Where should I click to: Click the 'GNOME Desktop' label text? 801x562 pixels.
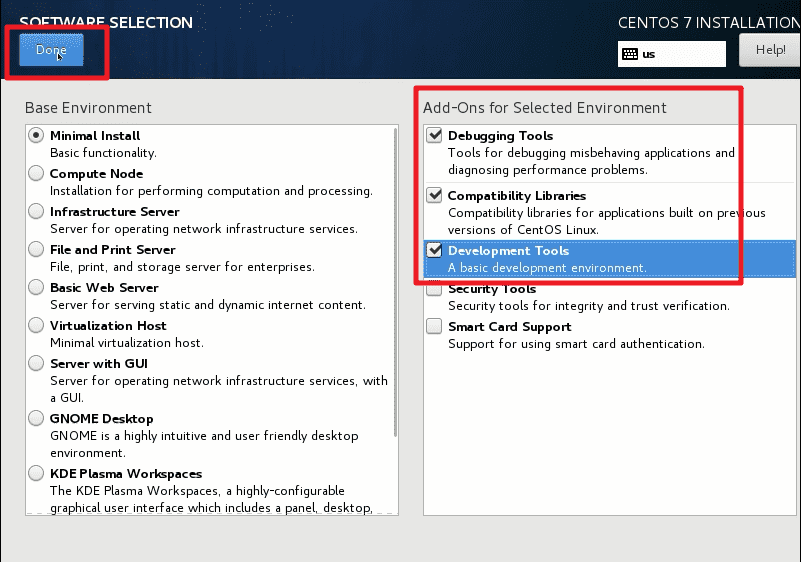102,419
